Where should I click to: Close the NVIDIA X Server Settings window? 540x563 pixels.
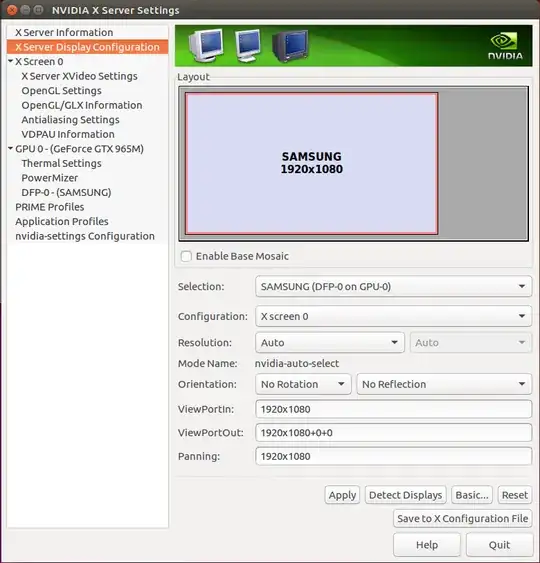[x=12, y=10]
